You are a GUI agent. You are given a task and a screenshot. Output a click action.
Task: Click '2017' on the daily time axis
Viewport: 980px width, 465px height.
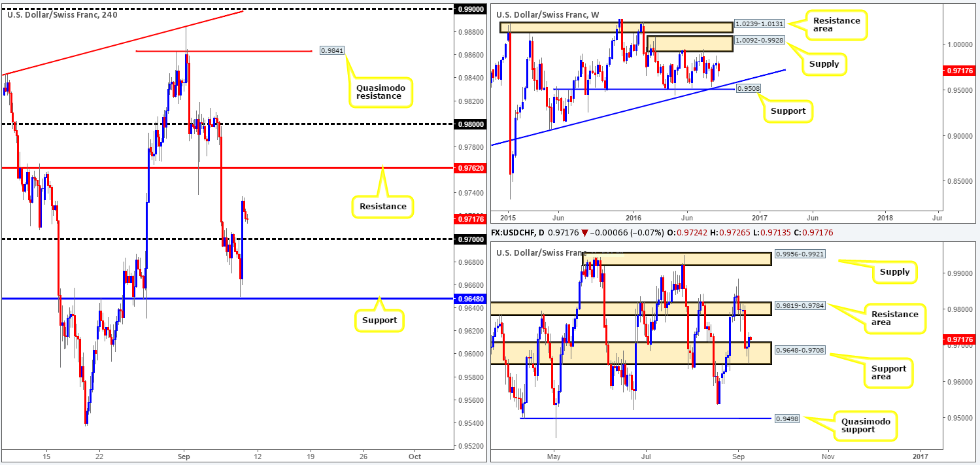920,456
